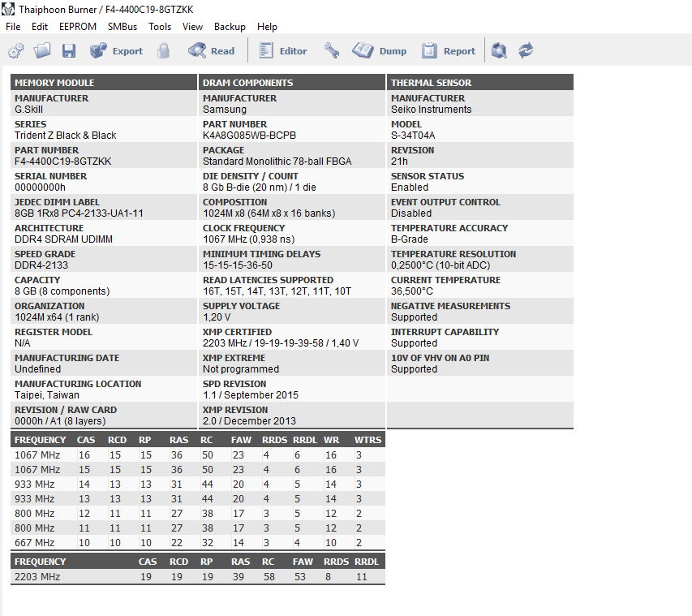This screenshot has height=616, width=692.
Task: Click the Report toolbar button
Action: pos(449,51)
